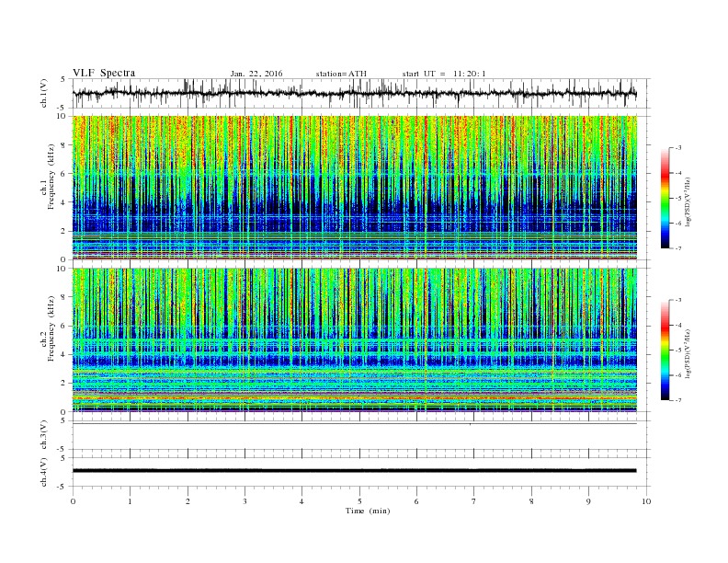Click the "-3" tick on ch.1 color bar
The width and height of the screenshot is (728, 563).
(678, 148)
